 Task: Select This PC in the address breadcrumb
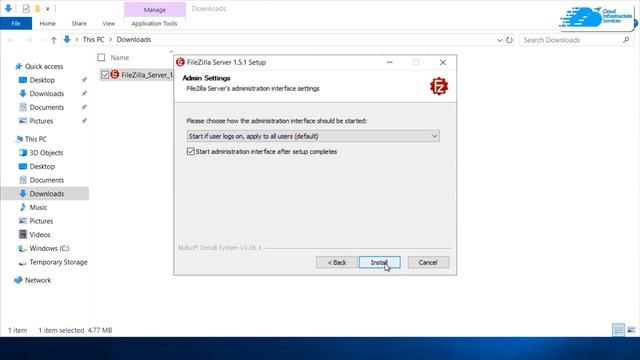(93, 40)
